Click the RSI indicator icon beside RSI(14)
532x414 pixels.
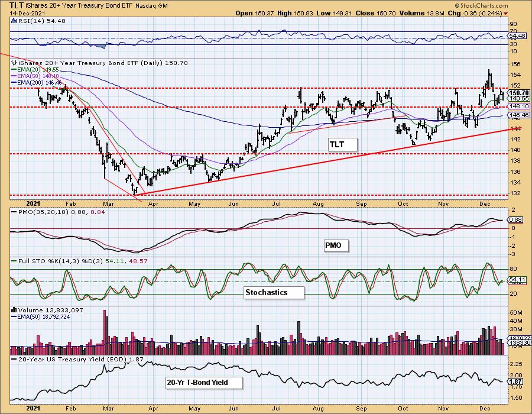click(14, 21)
